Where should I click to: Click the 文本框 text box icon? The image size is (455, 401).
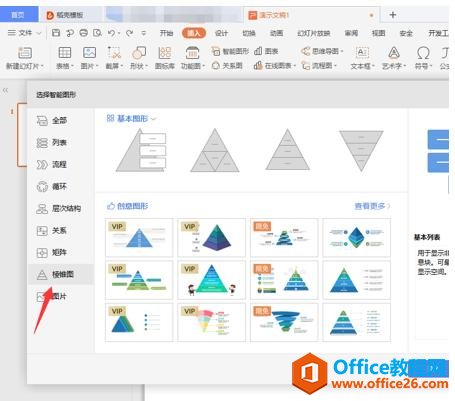click(362, 53)
